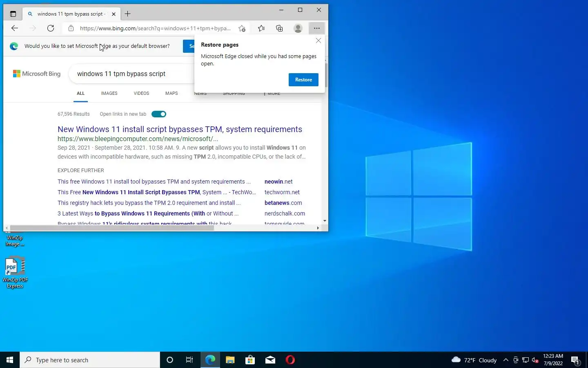Open Edge Settings and more menu
The image size is (588, 368).
point(316,28)
